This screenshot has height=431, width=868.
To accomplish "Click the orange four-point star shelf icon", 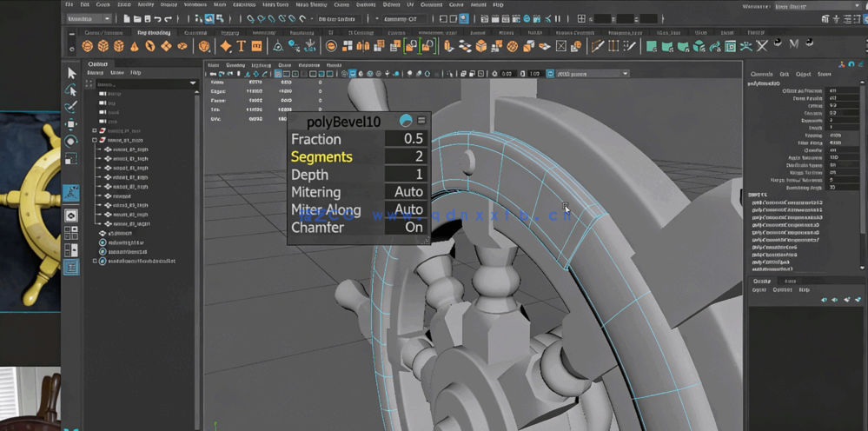I will tap(225, 46).
